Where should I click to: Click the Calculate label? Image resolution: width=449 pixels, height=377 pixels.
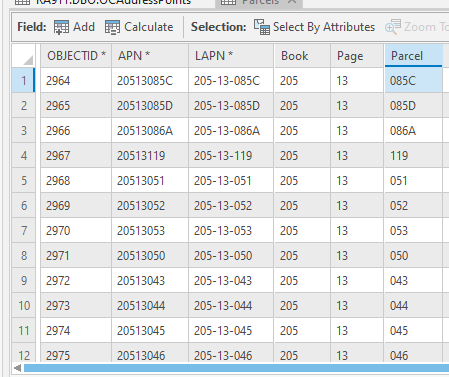[149, 27]
